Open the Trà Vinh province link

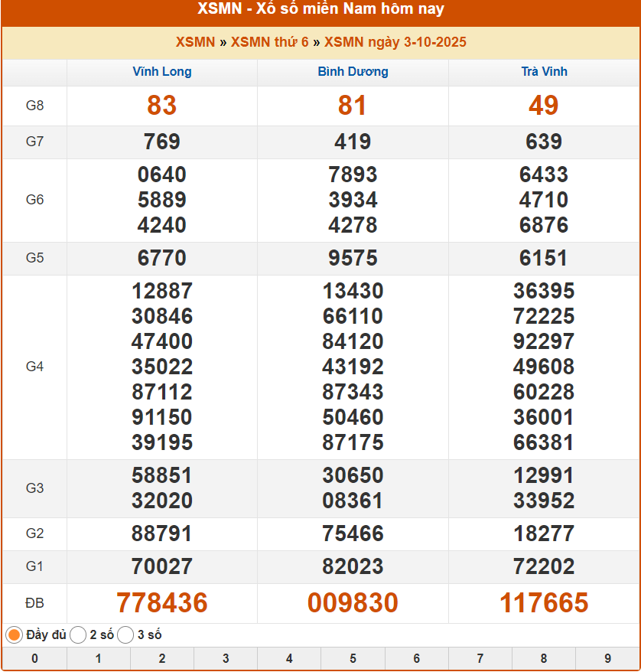pos(544,72)
